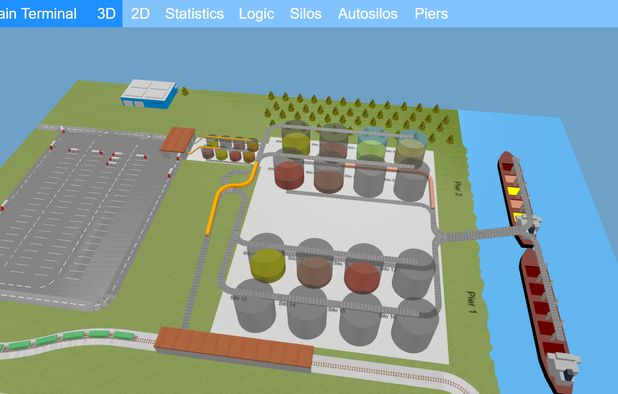
Task: Select Silo 14 in the front row
Action: [x=307, y=312]
